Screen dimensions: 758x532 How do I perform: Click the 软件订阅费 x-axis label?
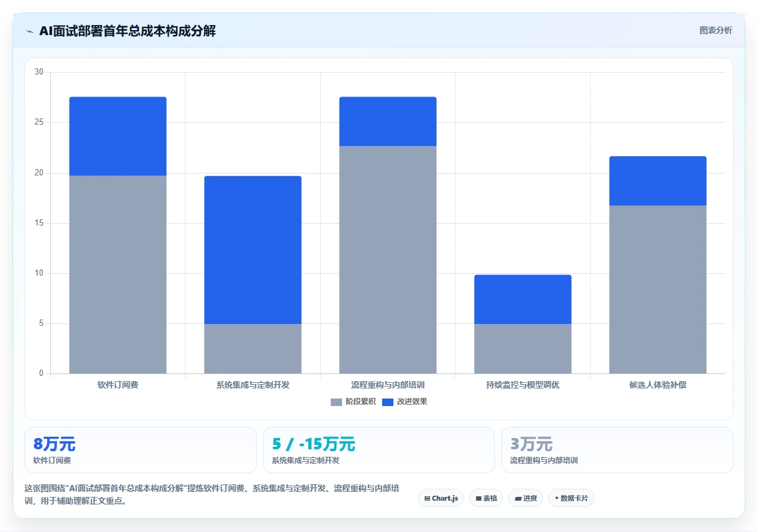tap(118, 385)
